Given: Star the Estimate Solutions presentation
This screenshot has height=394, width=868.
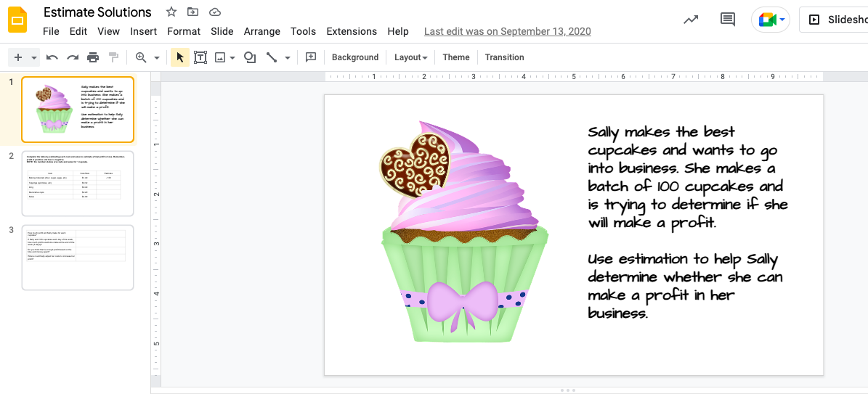Looking at the screenshot, I should 171,12.
